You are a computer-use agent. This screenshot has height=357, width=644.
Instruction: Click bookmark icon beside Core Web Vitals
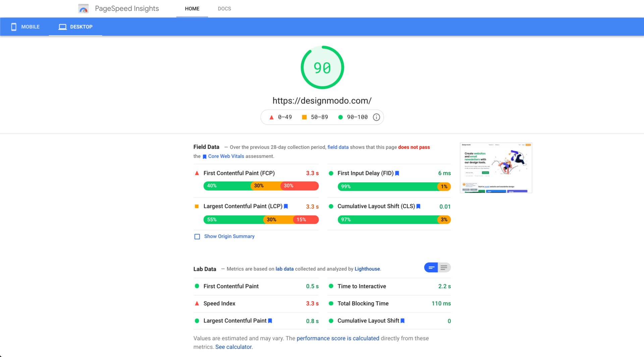(205, 157)
